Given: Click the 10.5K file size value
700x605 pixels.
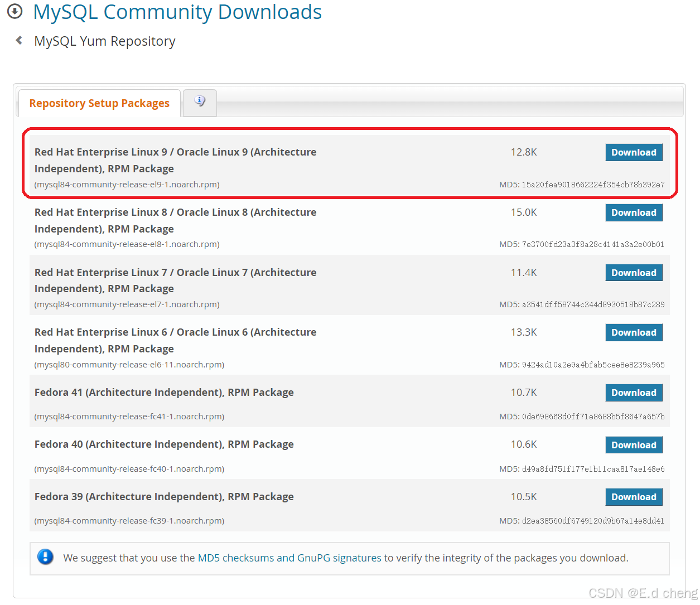Looking at the screenshot, I should (x=524, y=497).
